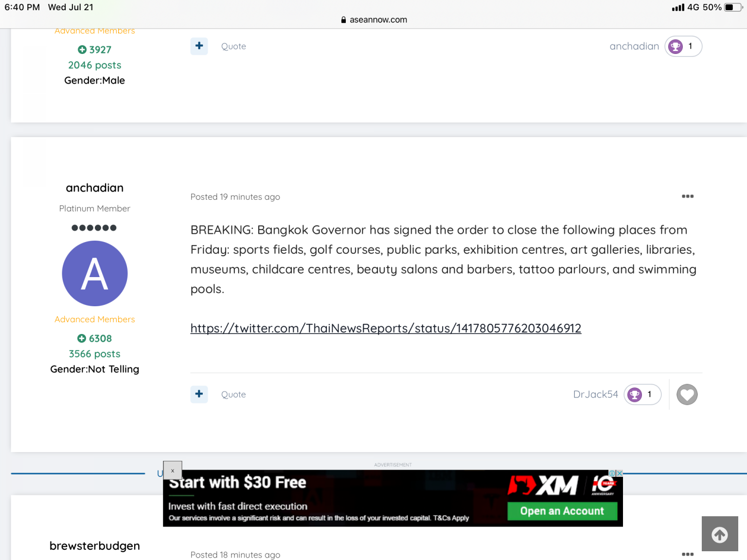Image resolution: width=747 pixels, height=560 pixels.
Task: Click the AdChoices icon on the XM ad
Action: [612, 473]
